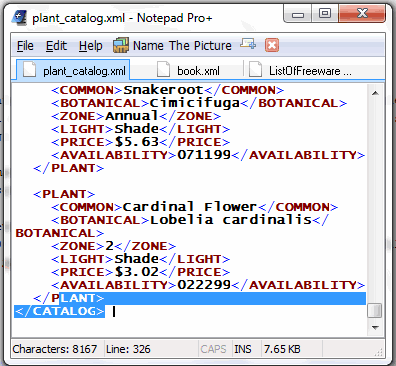Click the CAPS indicator in status bar

click(x=213, y=349)
